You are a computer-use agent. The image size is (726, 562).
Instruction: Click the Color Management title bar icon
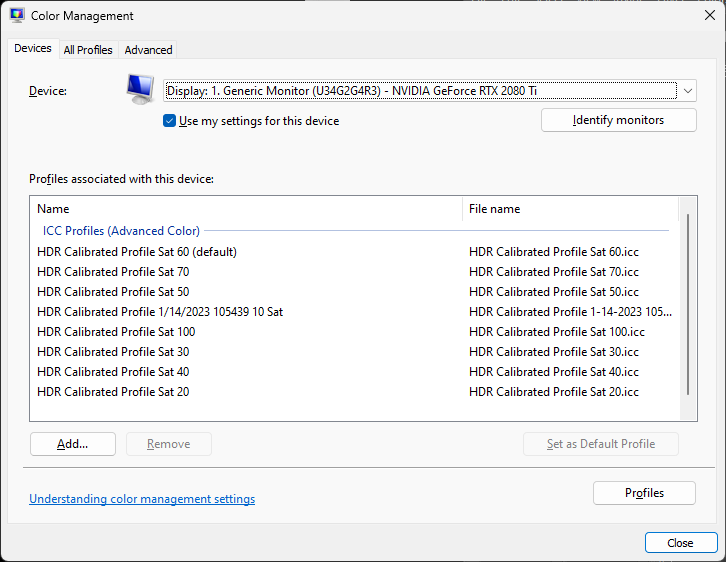tap(17, 15)
